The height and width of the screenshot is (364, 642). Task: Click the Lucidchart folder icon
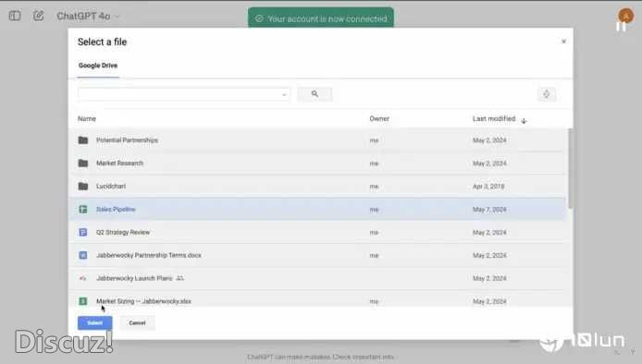click(83, 186)
